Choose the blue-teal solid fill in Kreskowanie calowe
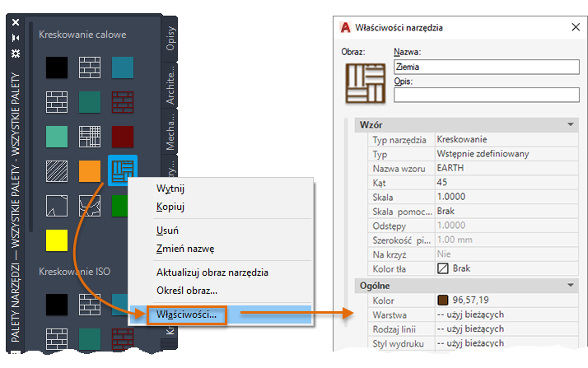This screenshot has height=368, width=588. 123,68
